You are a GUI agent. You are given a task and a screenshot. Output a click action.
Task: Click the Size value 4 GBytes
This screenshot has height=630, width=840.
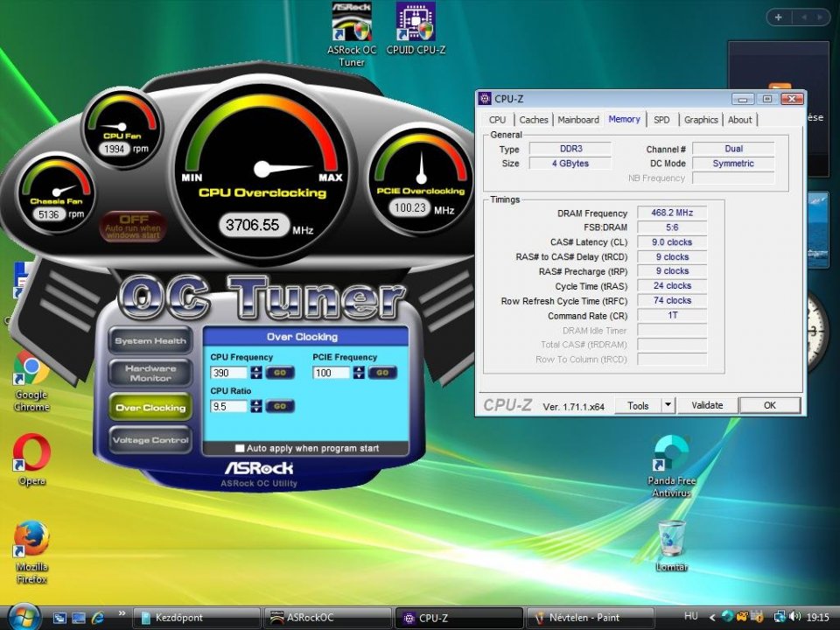click(570, 164)
